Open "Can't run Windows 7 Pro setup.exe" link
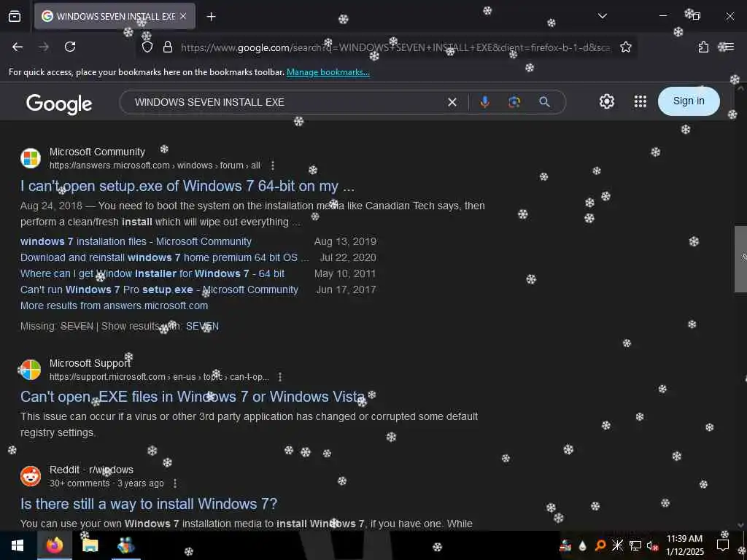This screenshot has height=560, width=747. (159, 289)
